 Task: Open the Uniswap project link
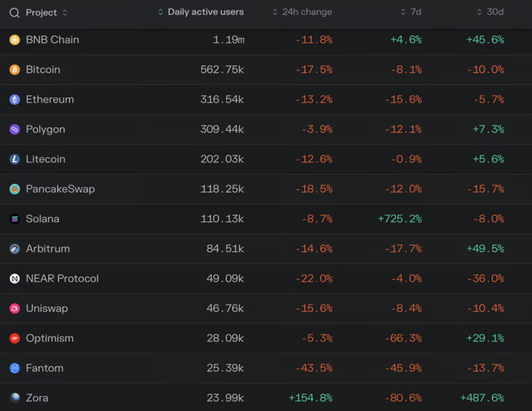coord(47,309)
